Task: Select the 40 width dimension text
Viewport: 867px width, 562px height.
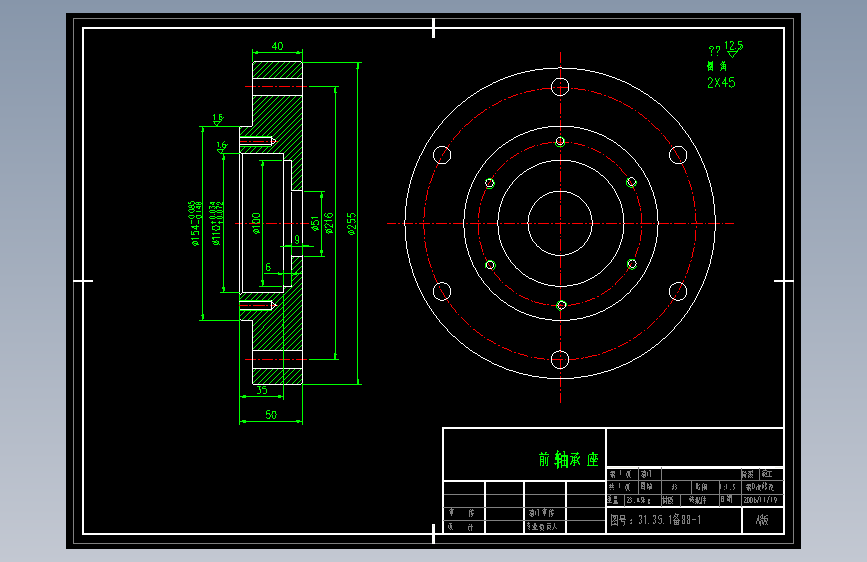Action: 278,46
